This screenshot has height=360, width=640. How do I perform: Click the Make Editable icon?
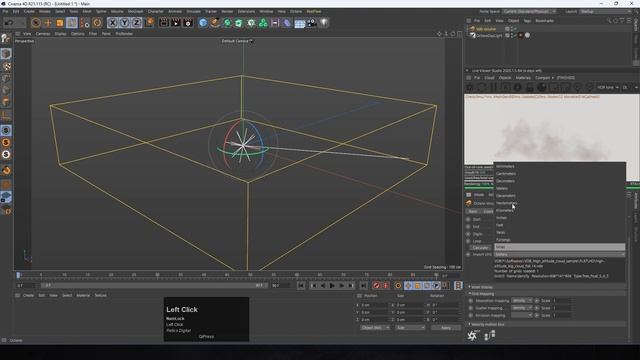tap(6, 38)
